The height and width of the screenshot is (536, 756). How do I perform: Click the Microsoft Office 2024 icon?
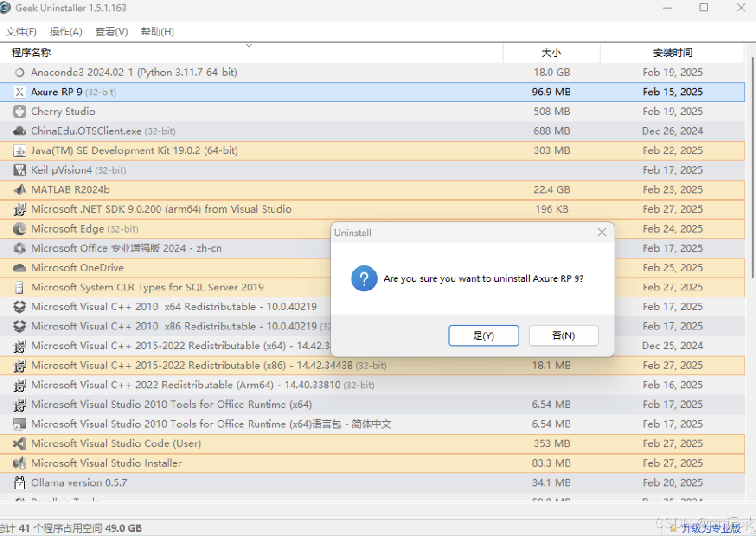click(19, 248)
